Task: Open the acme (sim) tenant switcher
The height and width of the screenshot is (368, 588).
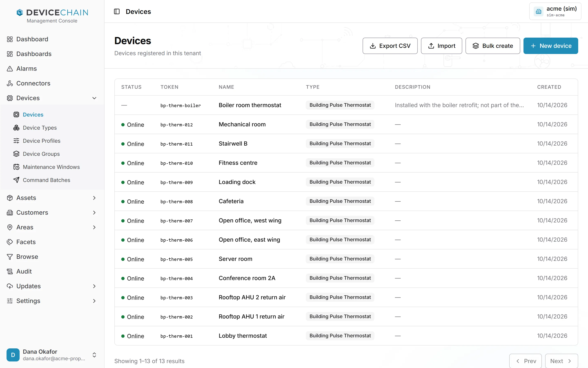Action: pos(555,11)
